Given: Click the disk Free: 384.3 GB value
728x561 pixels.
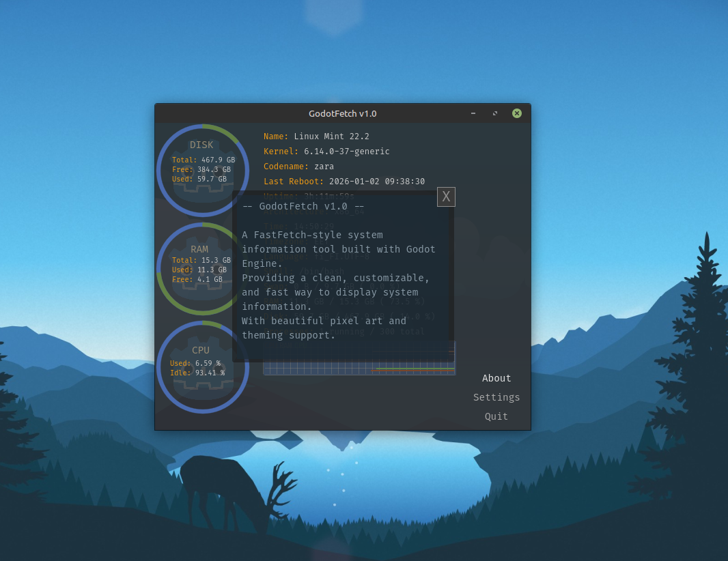Looking at the screenshot, I should click(x=201, y=169).
